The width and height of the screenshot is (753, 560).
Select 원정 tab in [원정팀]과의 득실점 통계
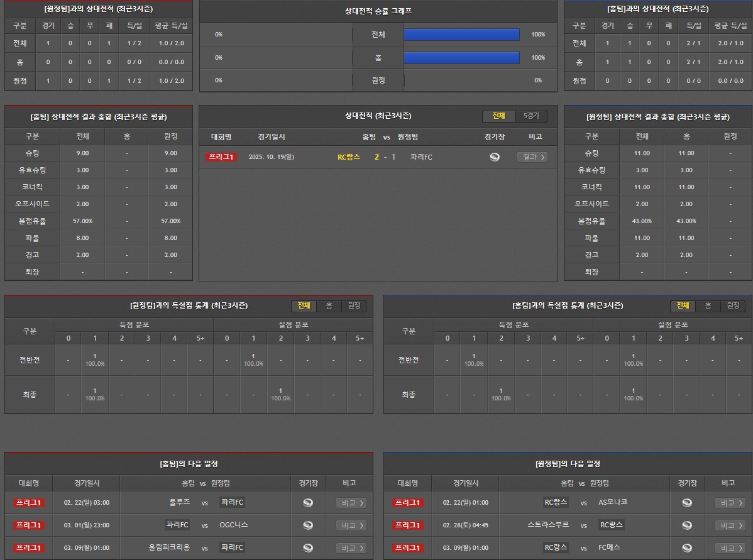354,305
